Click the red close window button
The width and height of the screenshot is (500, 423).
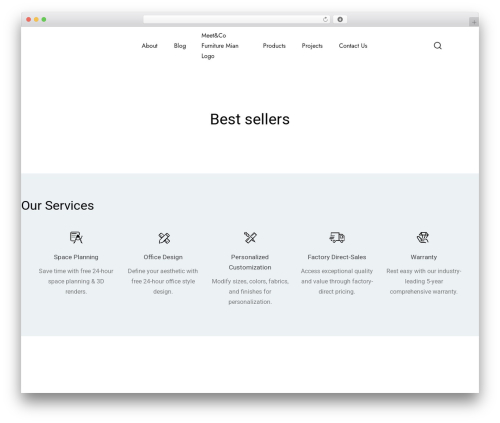pyautogui.click(x=29, y=19)
